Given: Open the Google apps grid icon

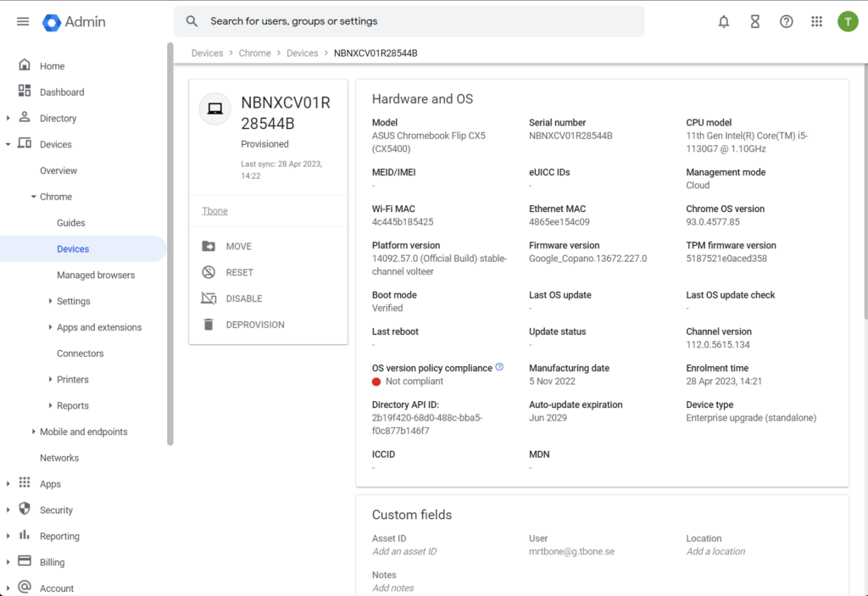Looking at the screenshot, I should [x=816, y=21].
